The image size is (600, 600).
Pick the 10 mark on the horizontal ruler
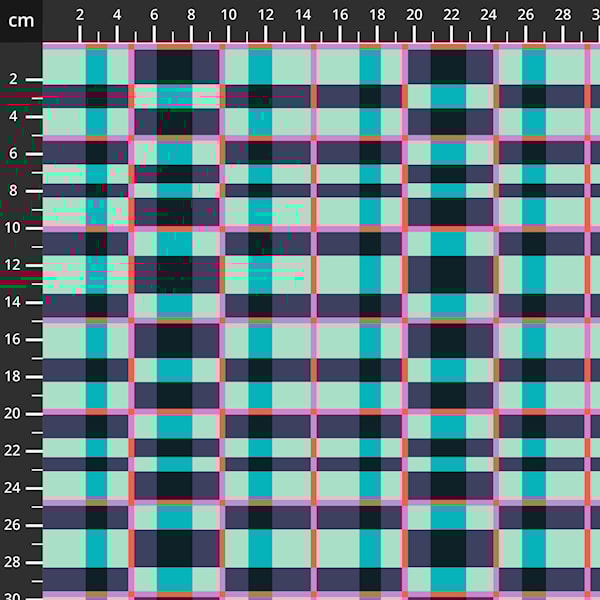tap(228, 15)
